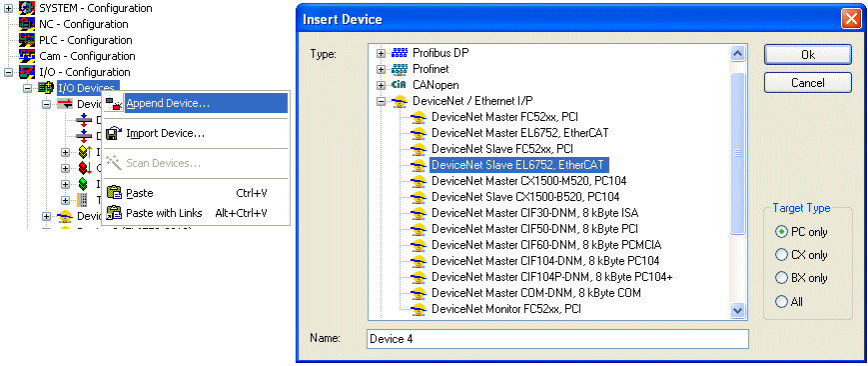The height and width of the screenshot is (366, 868).
Task: Click the type list scroll down arrow
Action: pos(737,311)
